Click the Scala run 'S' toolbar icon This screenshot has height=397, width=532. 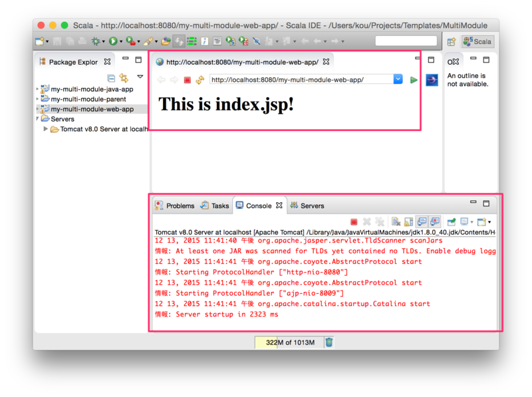230,41
